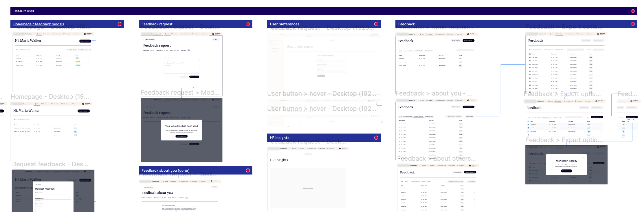
Task: Select 'Your feedback requests' tab in lower Homepage frame
Action: click(23, 120)
